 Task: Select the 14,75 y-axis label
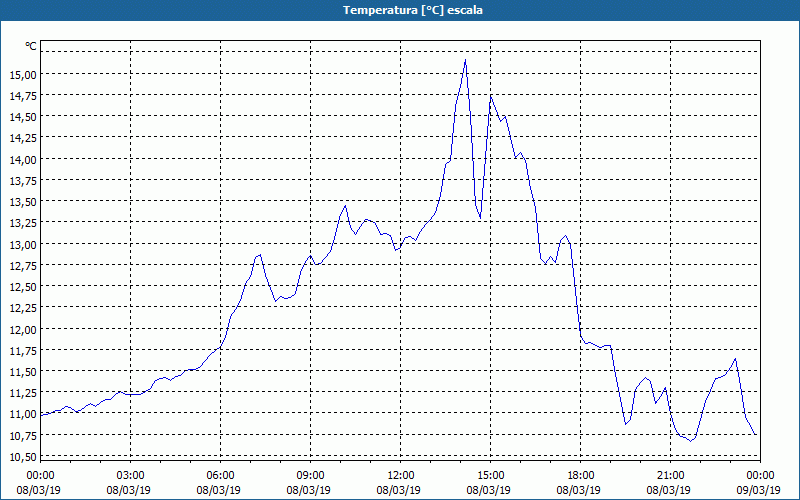click(22, 96)
